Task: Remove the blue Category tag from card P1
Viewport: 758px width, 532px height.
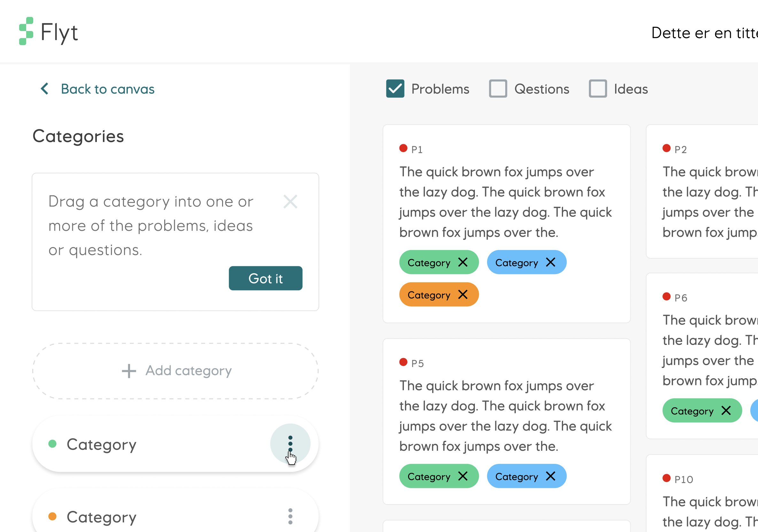Action: [x=551, y=262]
